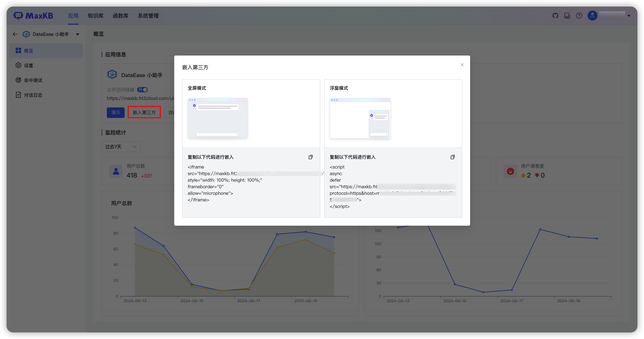Click the 设置 gear icon in sidebar

pos(18,65)
